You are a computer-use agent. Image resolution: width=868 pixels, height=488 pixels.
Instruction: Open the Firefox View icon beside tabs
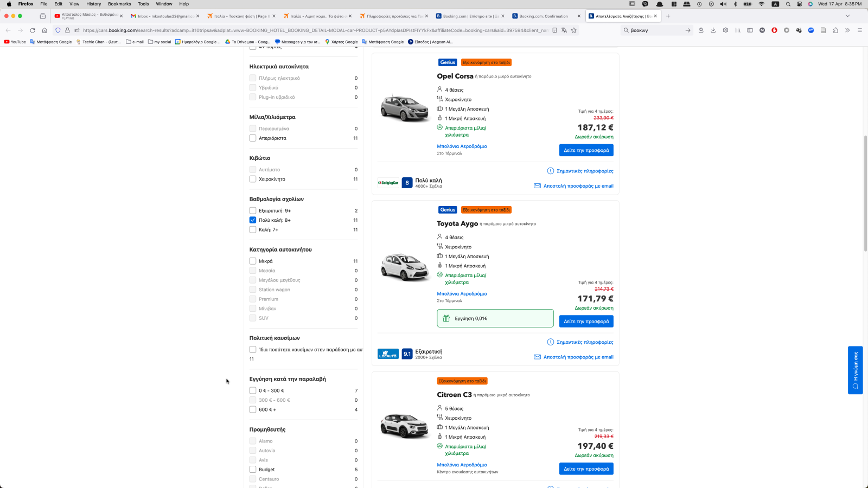pos(43,16)
